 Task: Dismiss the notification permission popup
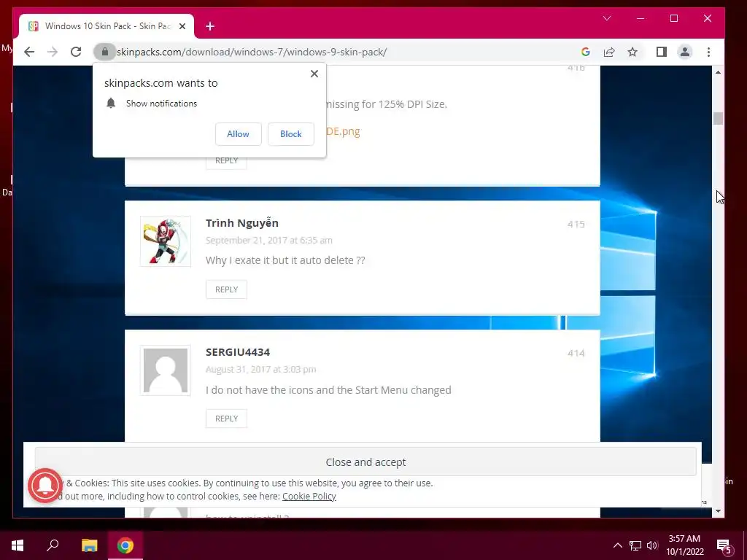pyautogui.click(x=314, y=74)
